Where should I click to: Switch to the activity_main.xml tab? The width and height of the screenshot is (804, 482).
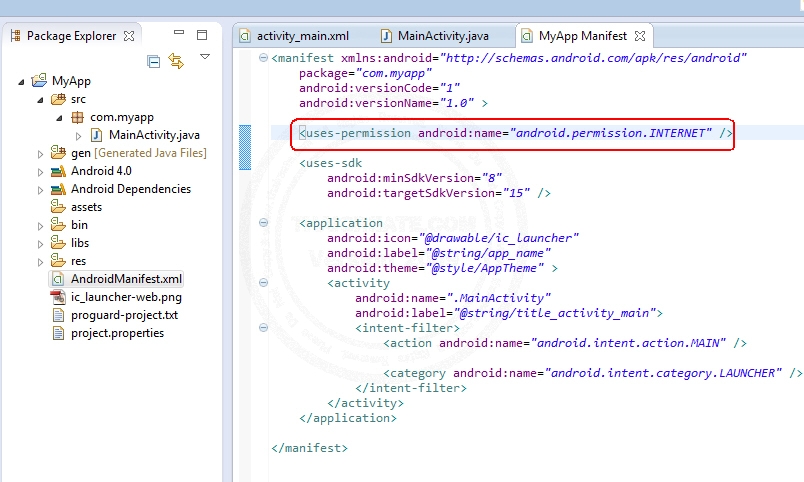coord(298,36)
